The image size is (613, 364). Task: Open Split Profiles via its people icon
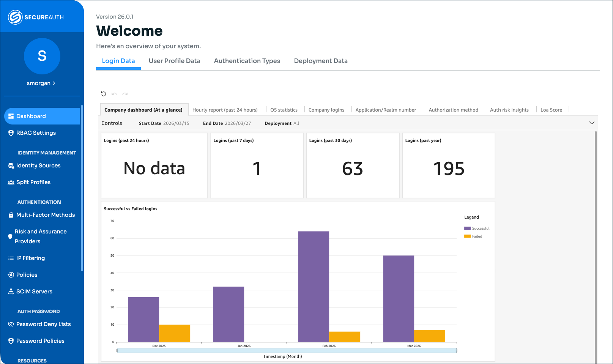10,182
